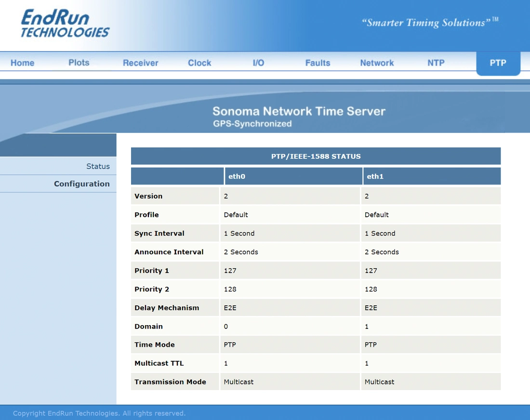Click the Profile row label

pos(146,214)
